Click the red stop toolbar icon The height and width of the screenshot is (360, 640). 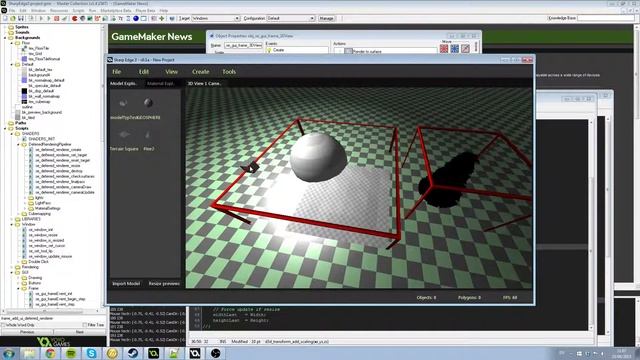coord(56,18)
